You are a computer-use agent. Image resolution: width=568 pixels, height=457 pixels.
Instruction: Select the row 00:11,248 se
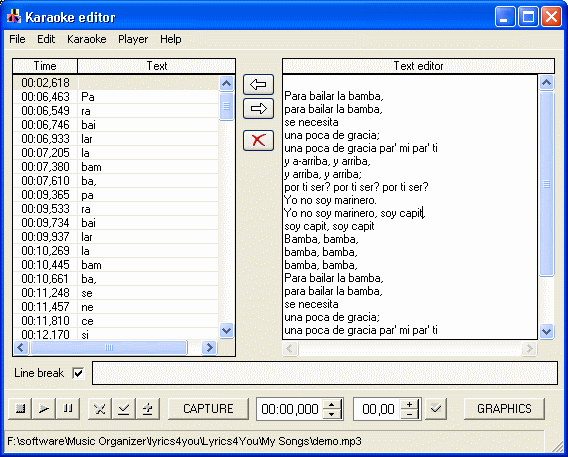[116, 293]
